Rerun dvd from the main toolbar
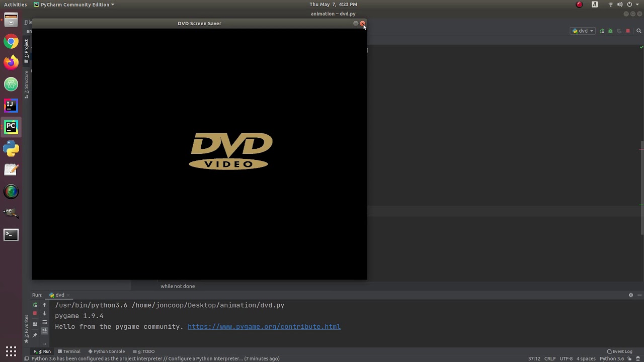The image size is (644, 362). point(602,31)
